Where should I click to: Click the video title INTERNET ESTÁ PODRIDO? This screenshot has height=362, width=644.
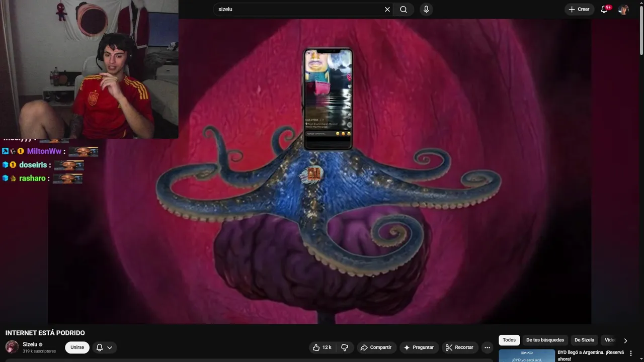(45, 333)
